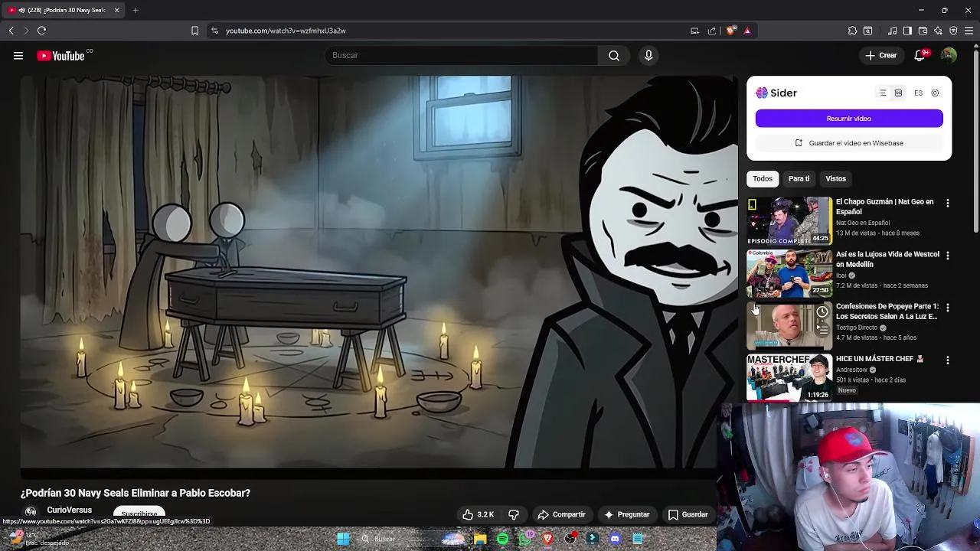Bookmark this page via the bookmark icon
Viewport: 980px width, 551px height.
[194, 31]
